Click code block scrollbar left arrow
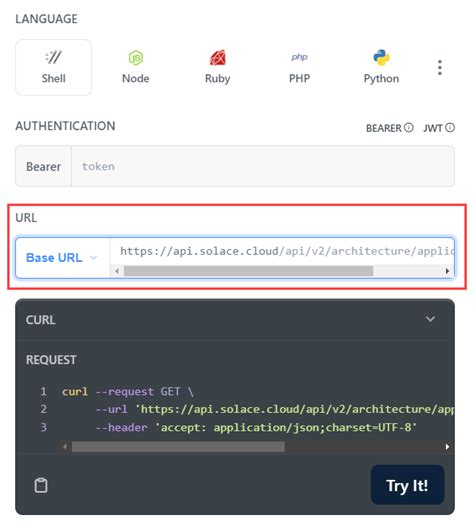 (65, 447)
